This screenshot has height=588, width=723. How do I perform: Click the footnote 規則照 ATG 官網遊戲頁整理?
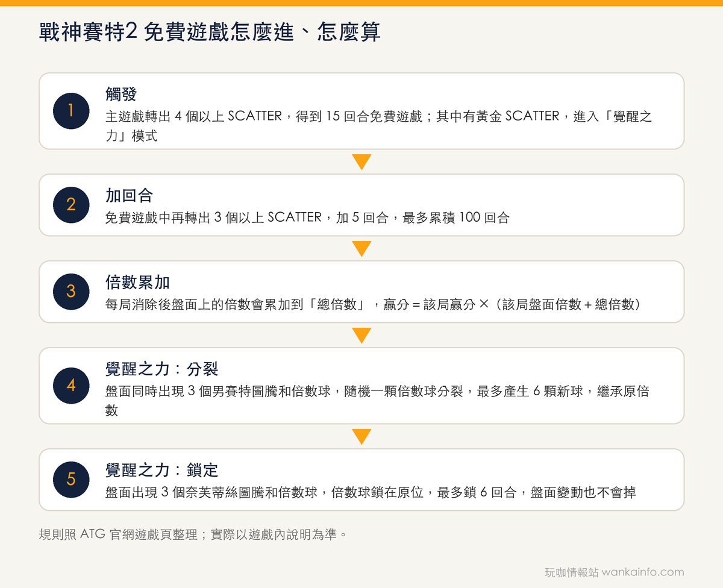point(193,534)
